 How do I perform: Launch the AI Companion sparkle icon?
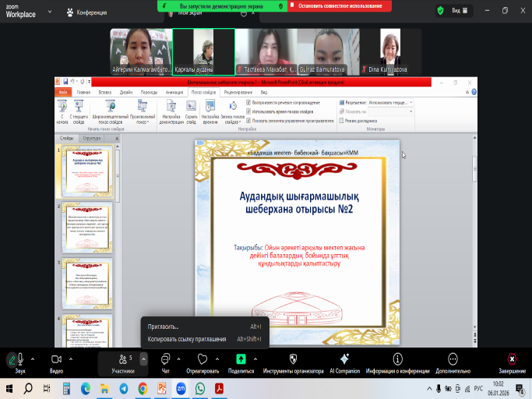[x=344, y=359]
